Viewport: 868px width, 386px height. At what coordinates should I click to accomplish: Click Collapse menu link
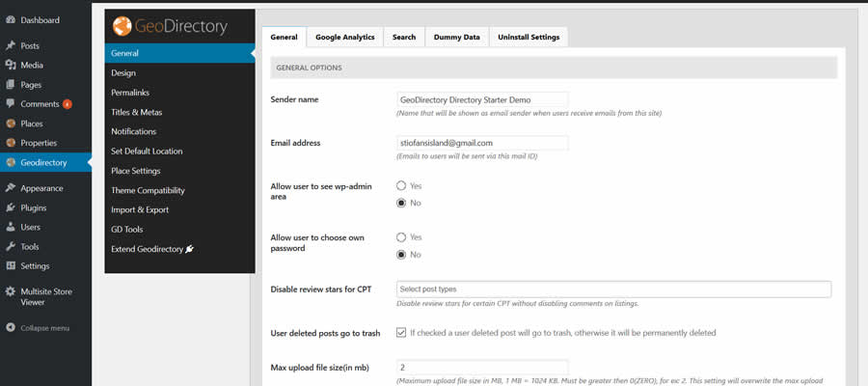(45, 328)
